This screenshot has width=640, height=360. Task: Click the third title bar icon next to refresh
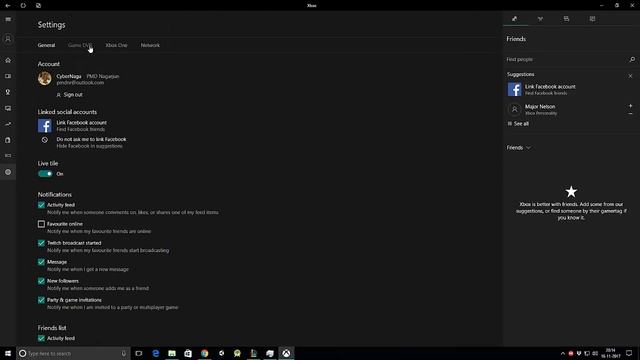pyautogui.click(x=38, y=5)
